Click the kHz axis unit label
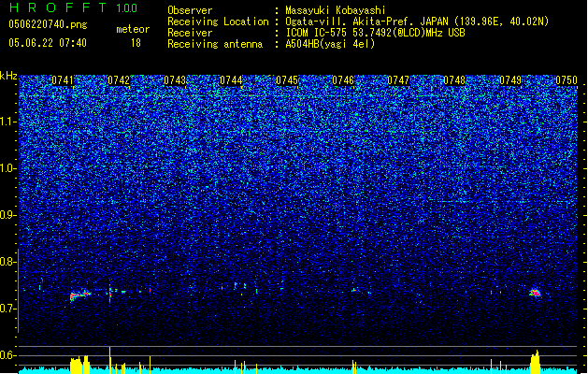The height and width of the screenshot is (374, 588). (8, 76)
